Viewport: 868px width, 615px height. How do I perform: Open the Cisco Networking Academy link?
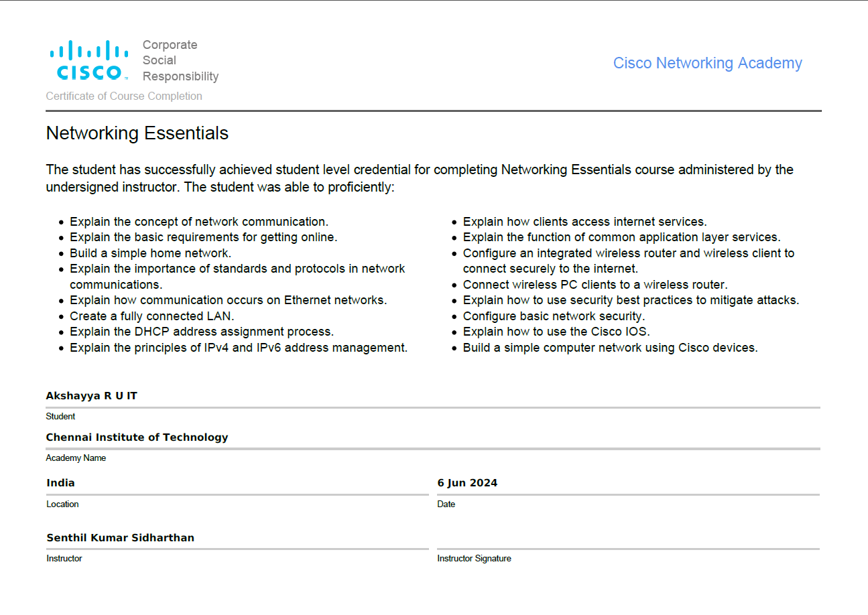(x=707, y=63)
